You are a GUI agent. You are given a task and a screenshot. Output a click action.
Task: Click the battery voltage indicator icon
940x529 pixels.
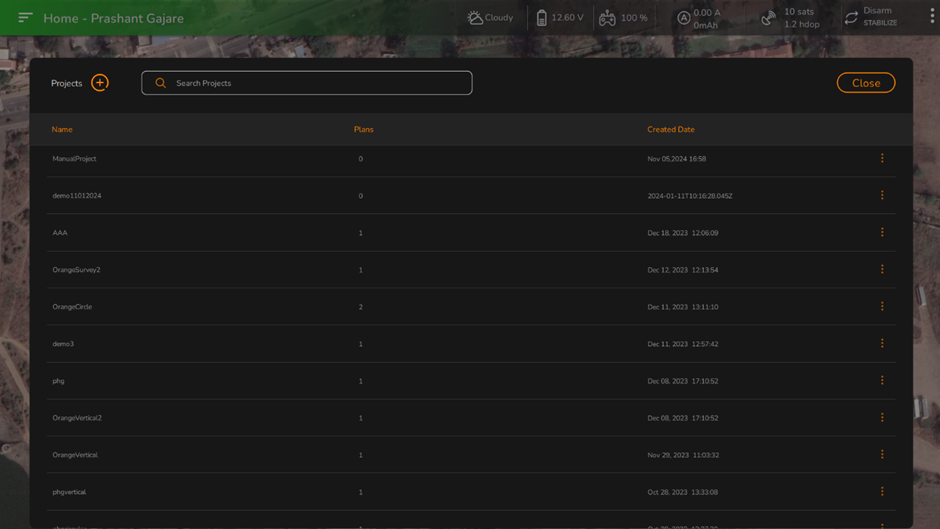(x=541, y=18)
